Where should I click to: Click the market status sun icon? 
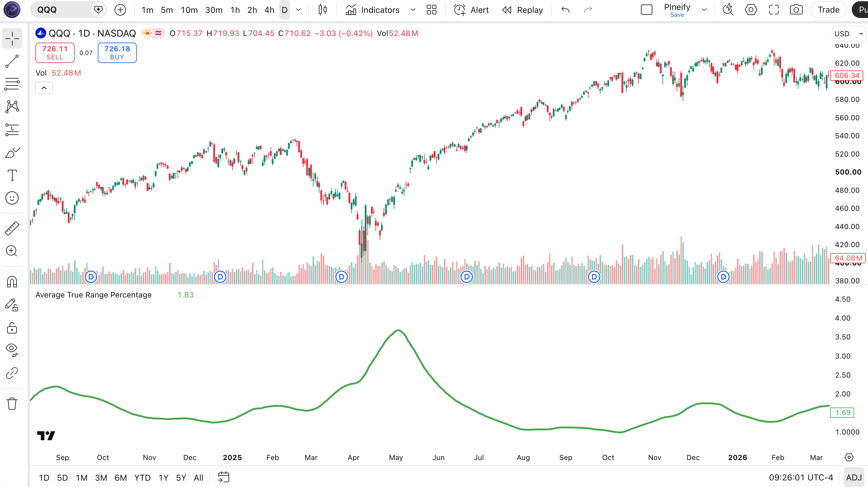(148, 33)
